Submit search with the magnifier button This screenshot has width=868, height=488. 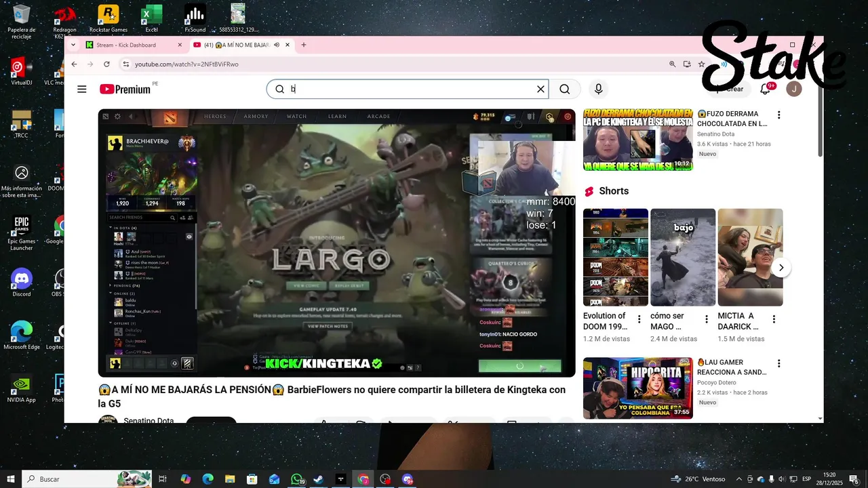pos(565,89)
